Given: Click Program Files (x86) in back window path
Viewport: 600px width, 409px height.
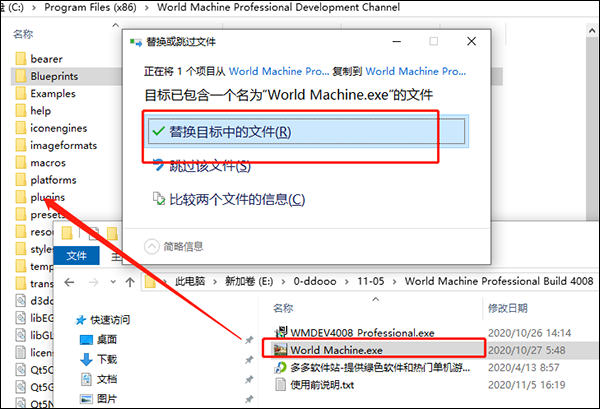Looking at the screenshot, I should coord(90,7).
